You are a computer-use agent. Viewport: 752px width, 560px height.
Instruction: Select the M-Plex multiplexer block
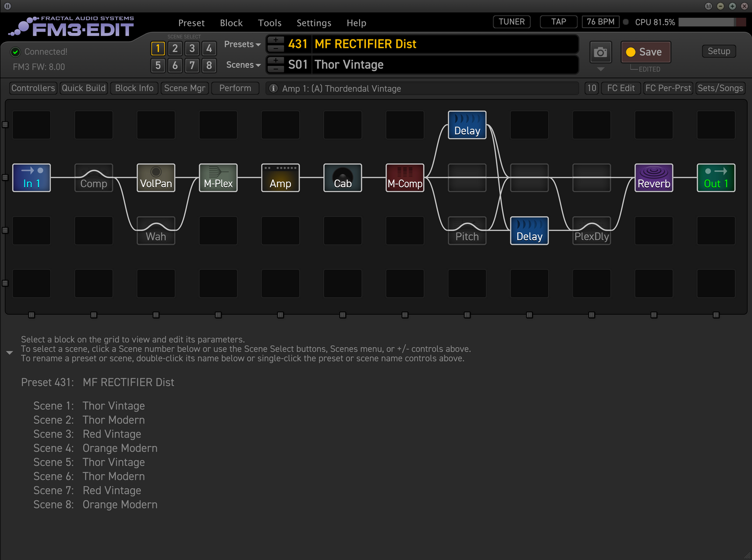(218, 177)
